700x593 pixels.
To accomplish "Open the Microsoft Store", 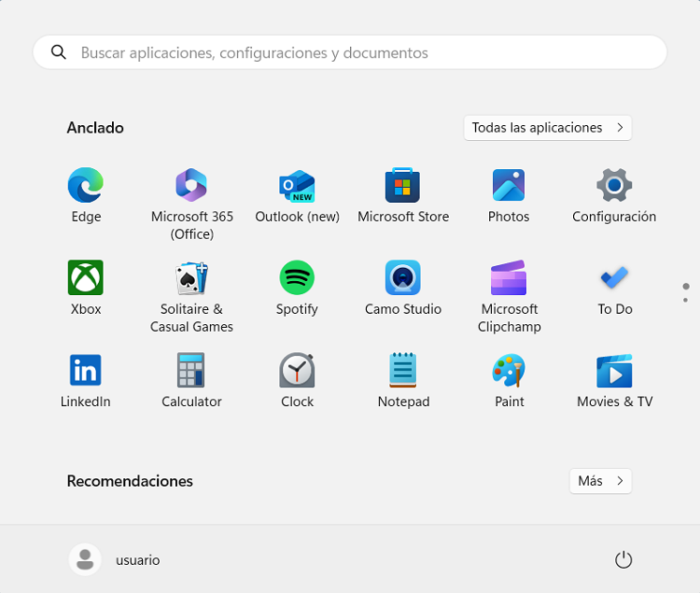I will pyautogui.click(x=403, y=195).
